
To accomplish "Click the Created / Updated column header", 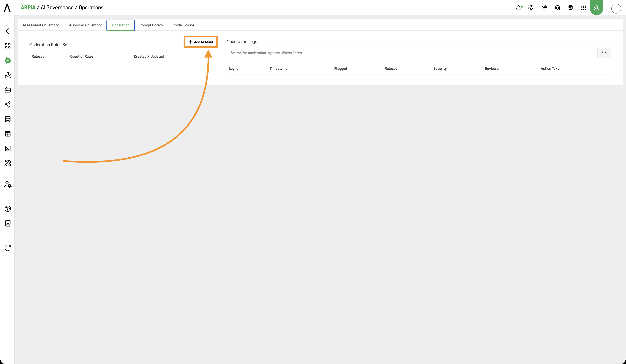I will coord(149,56).
